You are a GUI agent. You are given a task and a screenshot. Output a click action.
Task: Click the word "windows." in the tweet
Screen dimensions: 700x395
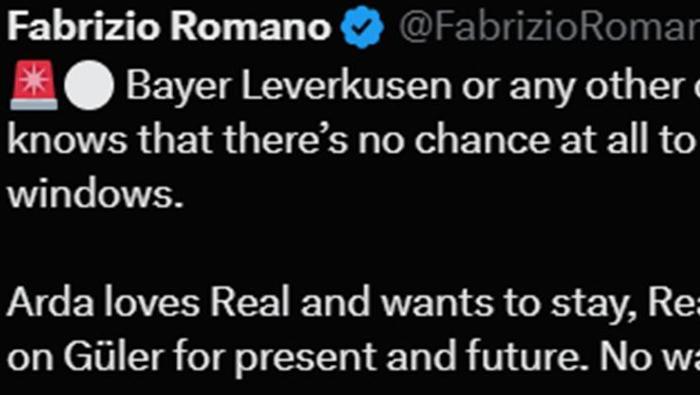[x=95, y=195]
